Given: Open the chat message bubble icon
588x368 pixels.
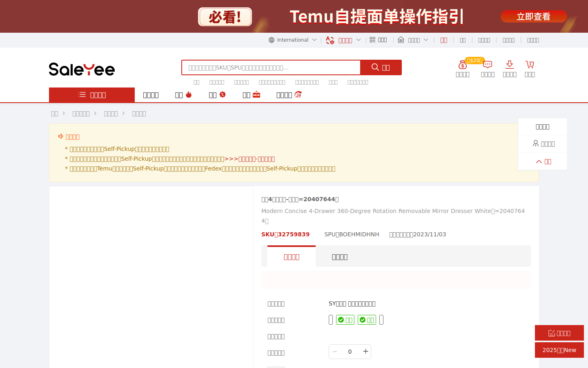Looking at the screenshot, I should coord(488,65).
